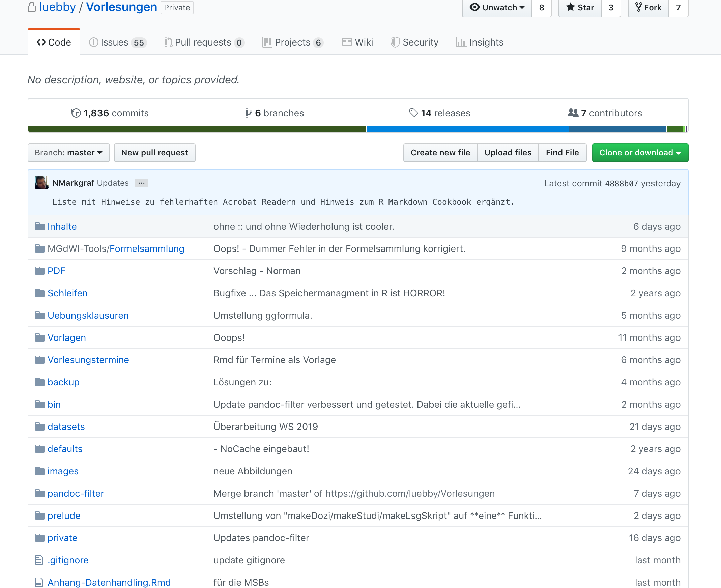Open the watchers count 8
This screenshot has width=721, height=588.
pyautogui.click(x=542, y=8)
